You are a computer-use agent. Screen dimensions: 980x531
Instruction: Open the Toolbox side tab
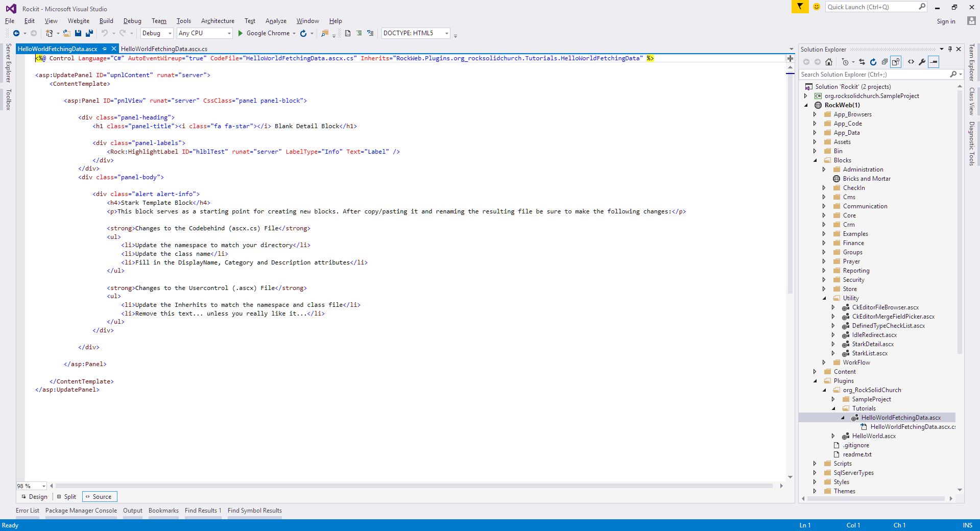pos(8,100)
